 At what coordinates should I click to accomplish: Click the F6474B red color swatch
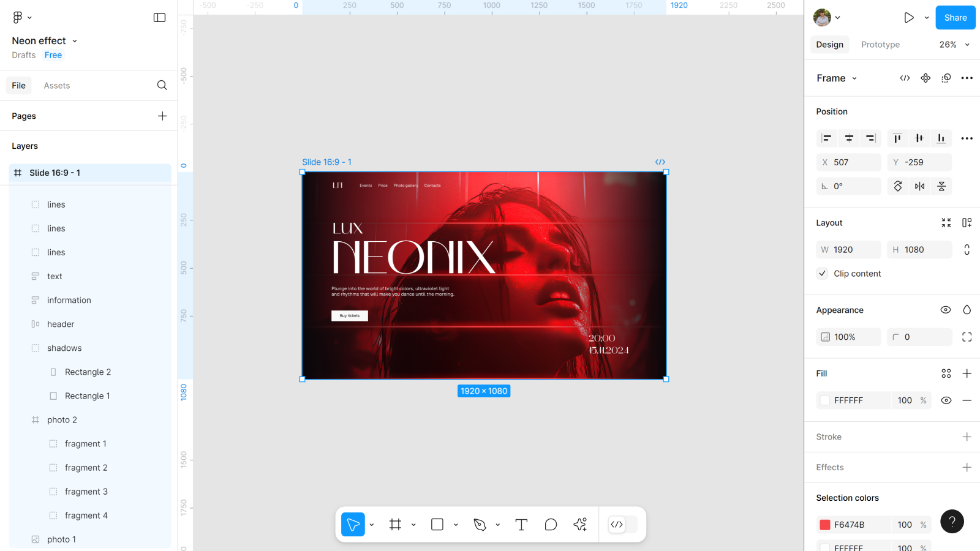pos(825,525)
